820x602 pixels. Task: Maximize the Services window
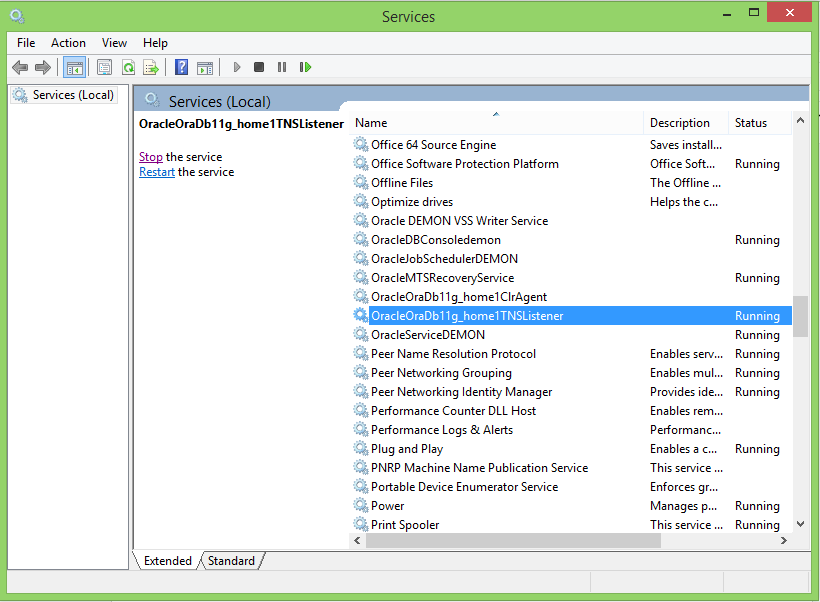pyautogui.click(x=754, y=13)
